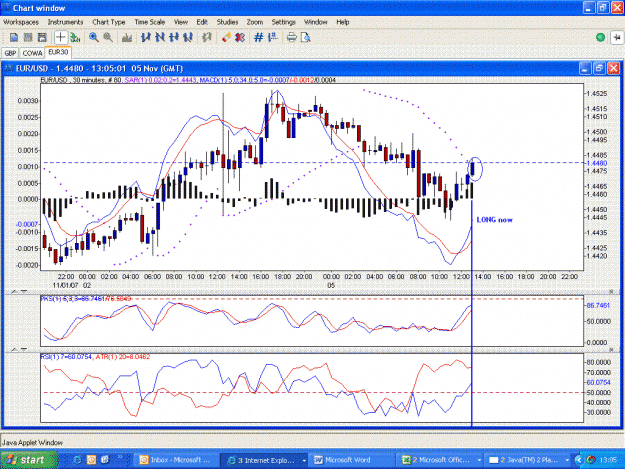Expand hidden system tray icons arrow
Image resolution: width=625 pixels, height=469 pixels.
(579, 460)
